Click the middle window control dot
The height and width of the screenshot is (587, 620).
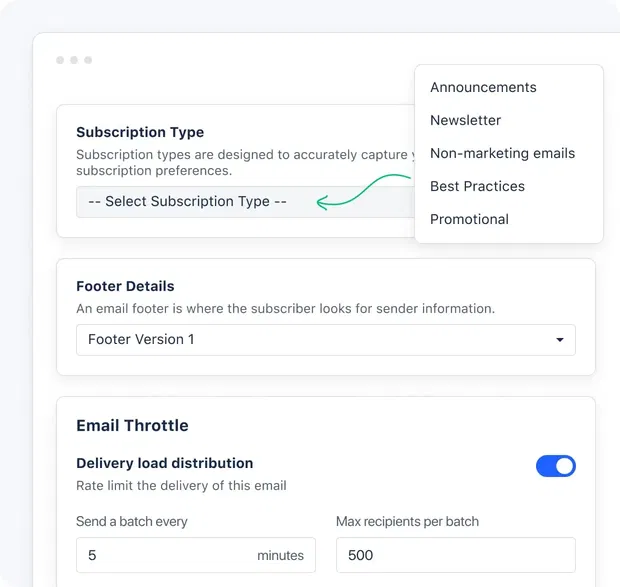tap(74, 60)
